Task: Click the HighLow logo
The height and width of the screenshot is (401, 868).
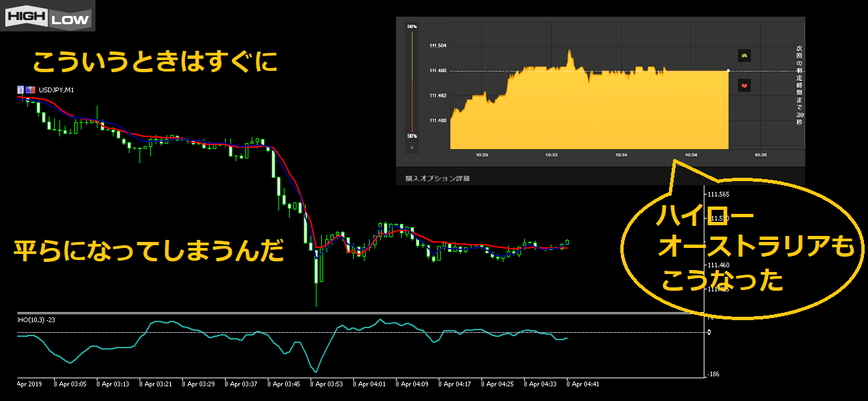Action: (48, 15)
